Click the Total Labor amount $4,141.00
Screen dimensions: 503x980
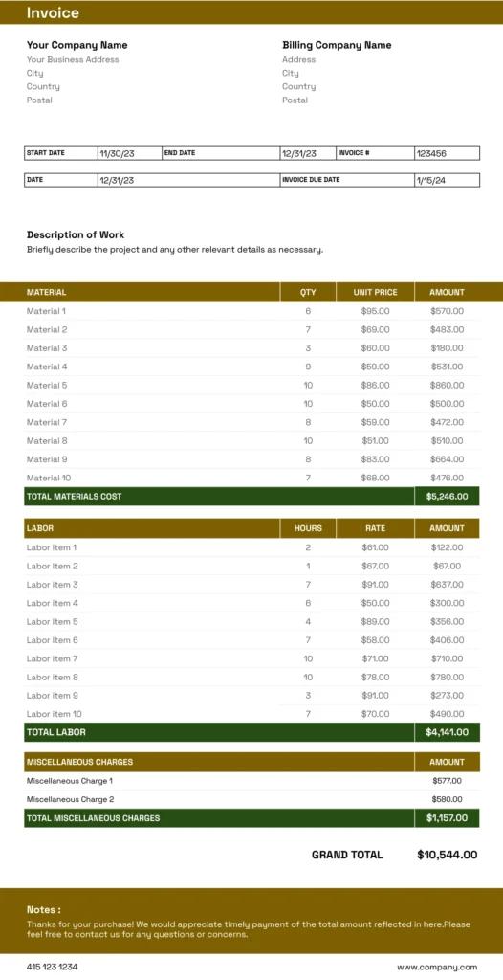point(447,732)
